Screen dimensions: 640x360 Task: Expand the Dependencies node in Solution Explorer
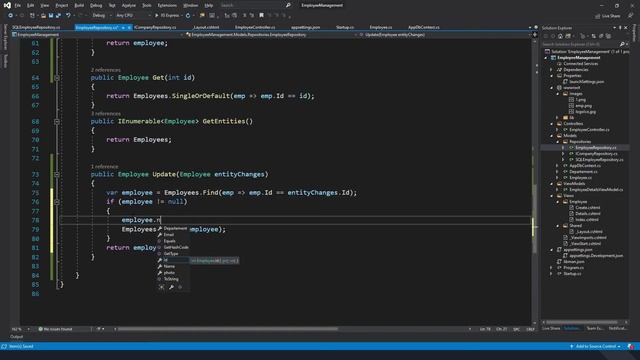coord(552,70)
